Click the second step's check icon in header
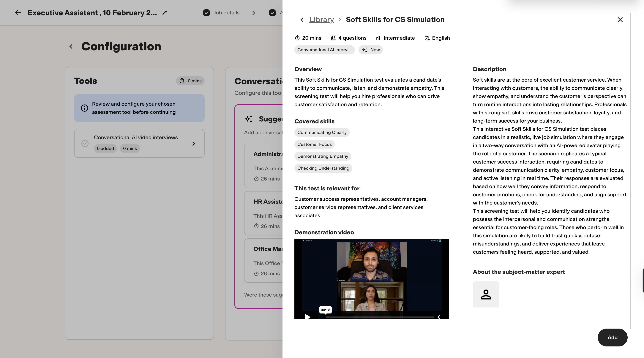This screenshot has height=358, width=644. 272,13
